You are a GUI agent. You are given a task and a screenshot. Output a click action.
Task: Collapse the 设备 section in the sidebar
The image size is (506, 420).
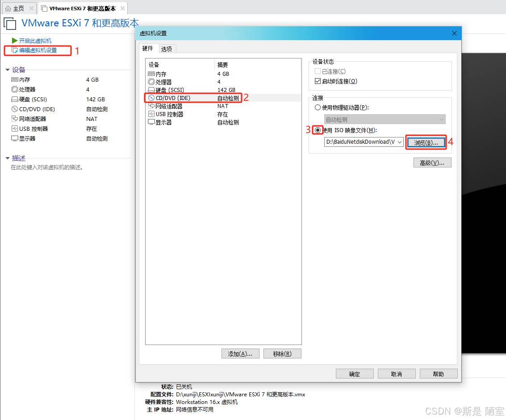(x=8, y=70)
